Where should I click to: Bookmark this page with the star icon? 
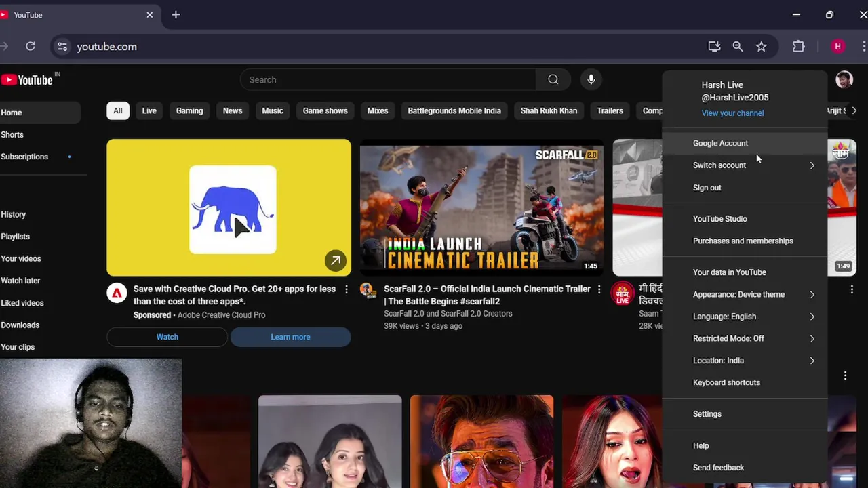point(762,46)
